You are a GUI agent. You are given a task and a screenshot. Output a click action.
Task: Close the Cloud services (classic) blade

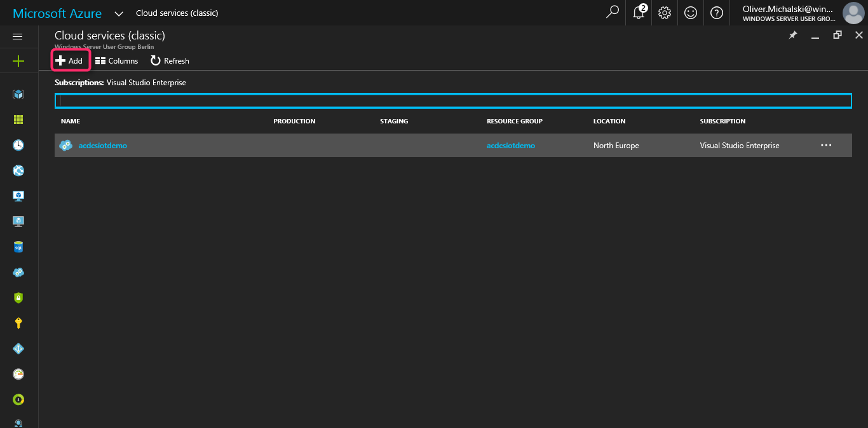859,36
